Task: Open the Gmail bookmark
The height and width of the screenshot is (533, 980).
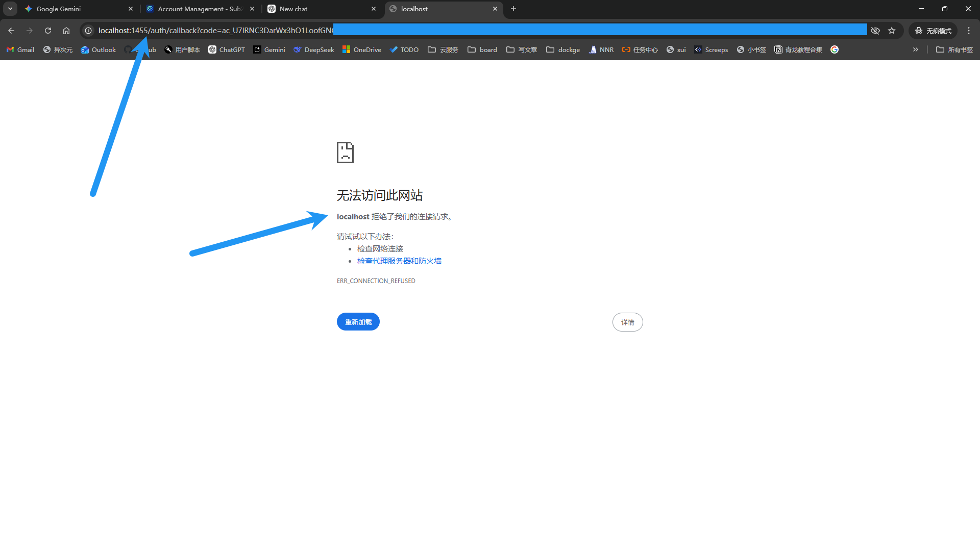Action: (19, 49)
